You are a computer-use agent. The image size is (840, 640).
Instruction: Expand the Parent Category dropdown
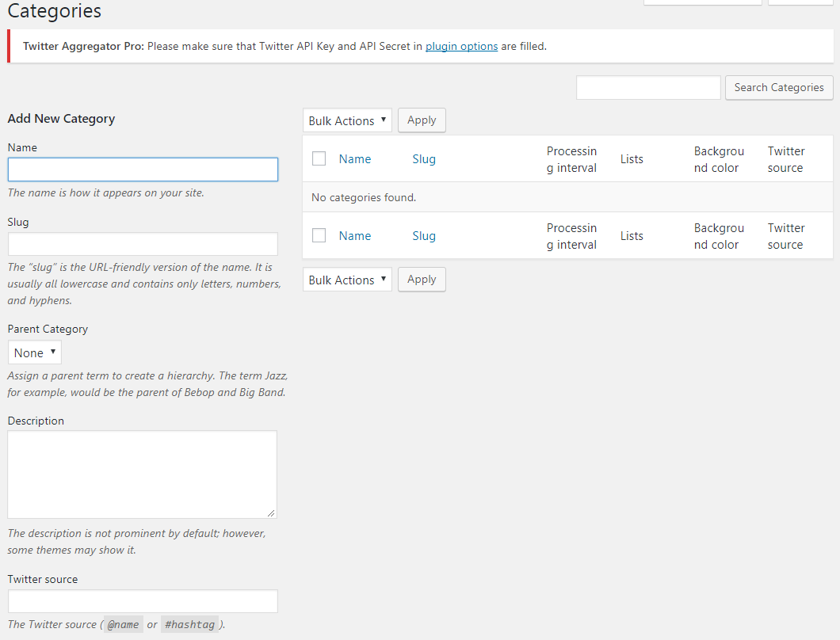pyautogui.click(x=35, y=352)
